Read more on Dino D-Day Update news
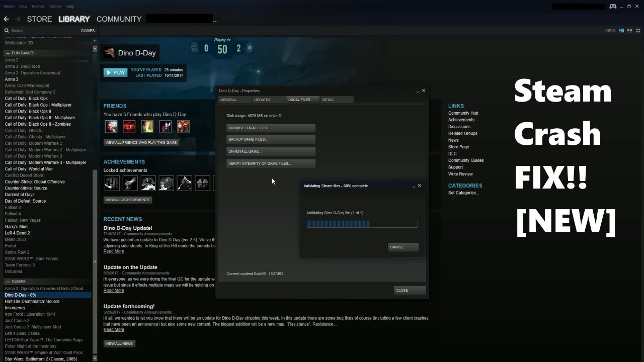Image resolution: width=644 pixels, height=362 pixels. (x=114, y=251)
